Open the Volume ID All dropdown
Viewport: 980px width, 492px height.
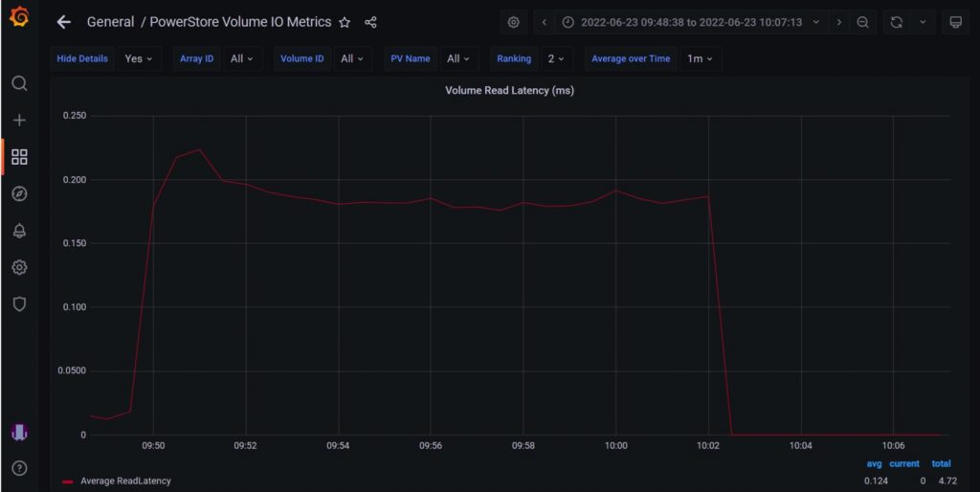click(x=352, y=58)
